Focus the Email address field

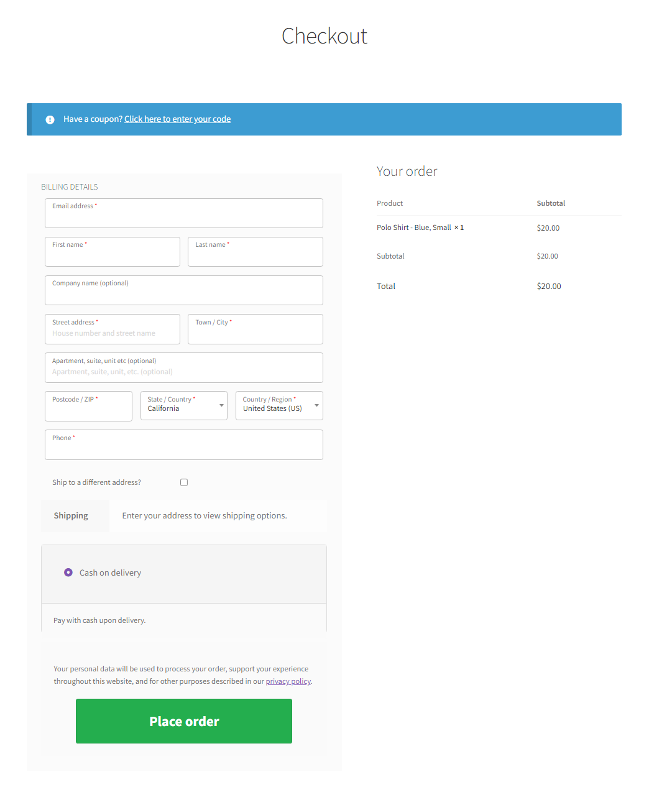coord(184,213)
